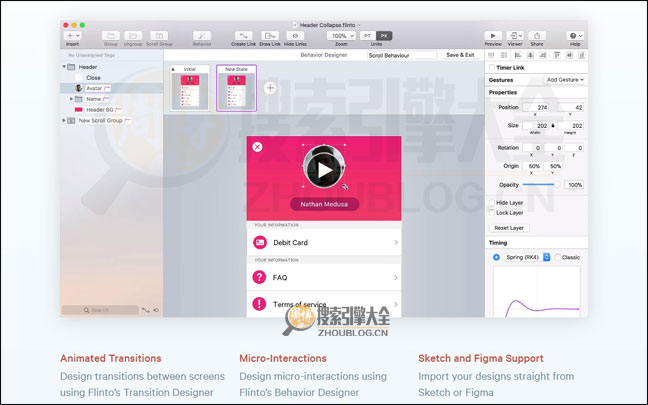Open the Debit Card row
Viewport: 648px width, 405px height.
[324, 243]
